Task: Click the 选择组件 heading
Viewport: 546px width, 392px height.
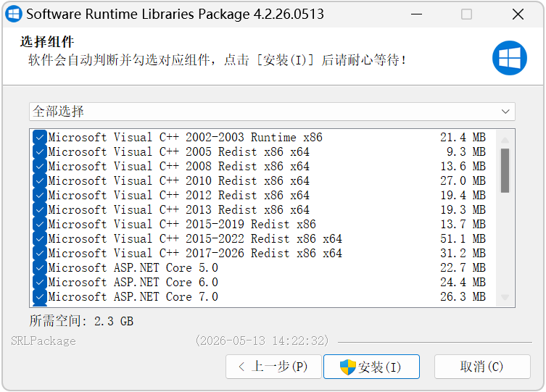Action: click(x=47, y=42)
